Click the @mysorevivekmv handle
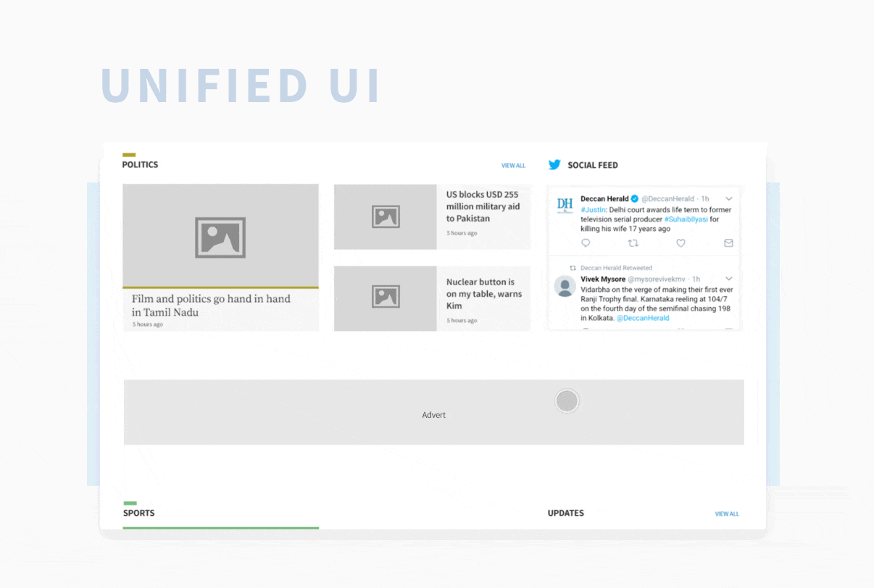The height and width of the screenshot is (588, 874). pyautogui.click(x=656, y=279)
